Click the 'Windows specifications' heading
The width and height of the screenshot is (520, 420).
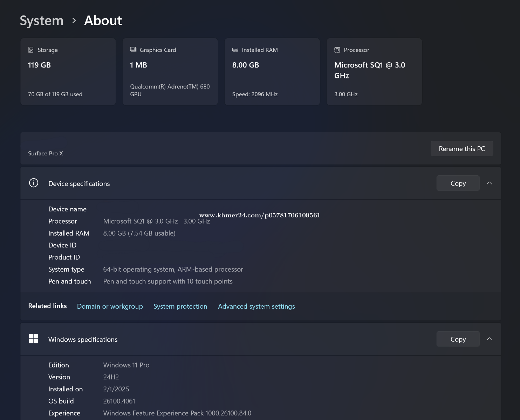[83, 339]
